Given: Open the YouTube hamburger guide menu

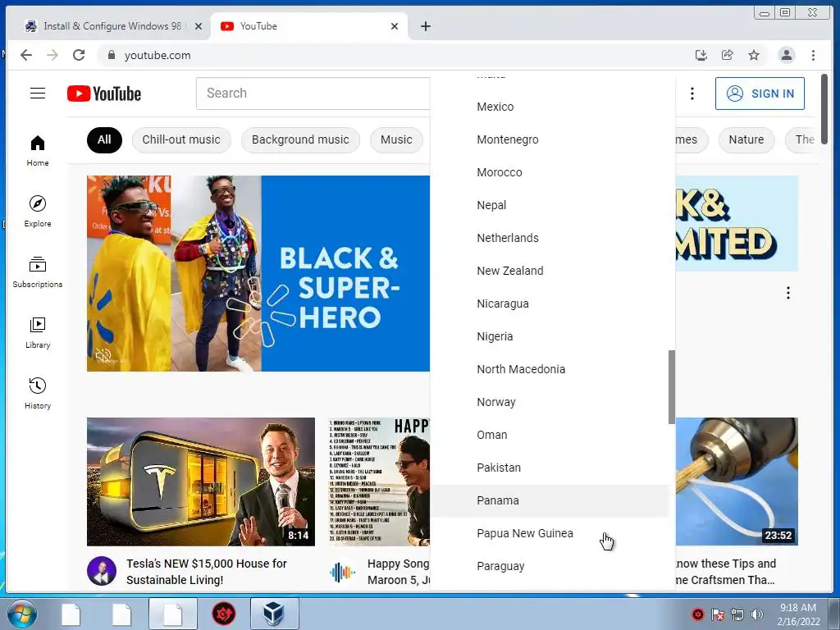Looking at the screenshot, I should point(38,94).
